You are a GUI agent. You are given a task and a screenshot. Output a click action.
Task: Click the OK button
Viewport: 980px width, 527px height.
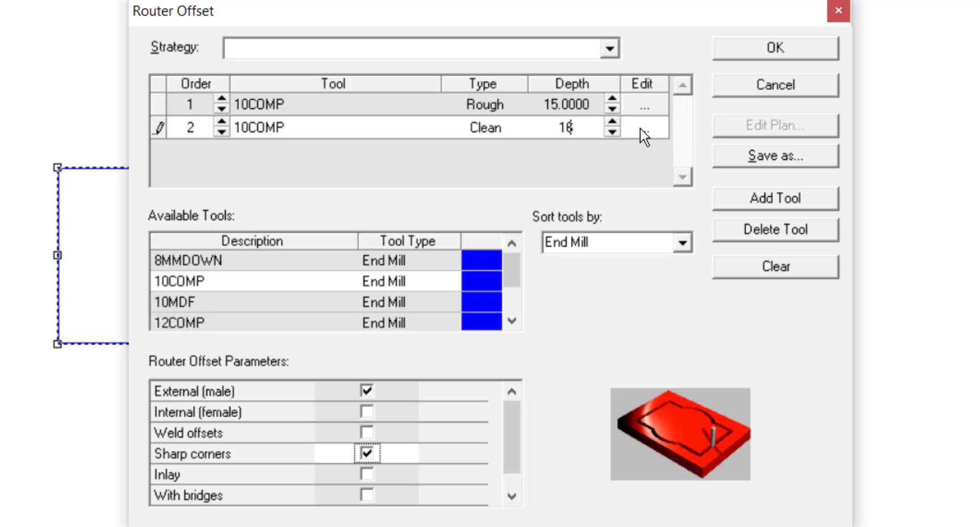(x=775, y=48)
